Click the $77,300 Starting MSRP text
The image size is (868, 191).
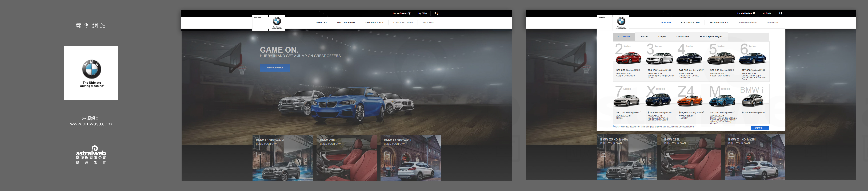click(x=754, y=70)
